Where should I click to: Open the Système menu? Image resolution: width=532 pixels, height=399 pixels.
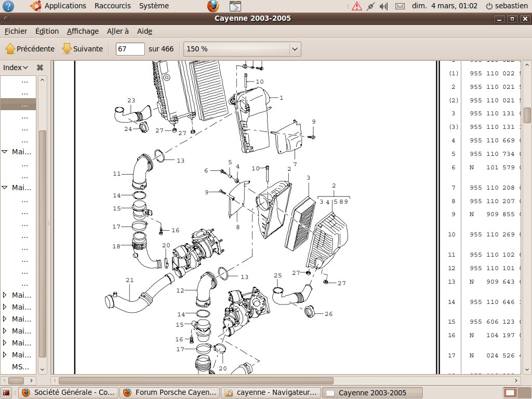point(154,6)
